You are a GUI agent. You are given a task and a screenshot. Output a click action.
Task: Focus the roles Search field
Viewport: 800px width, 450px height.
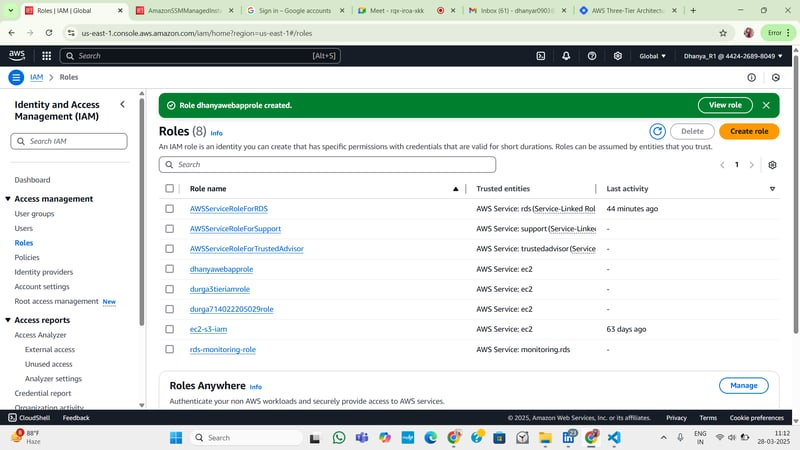(x=327, y=165)
